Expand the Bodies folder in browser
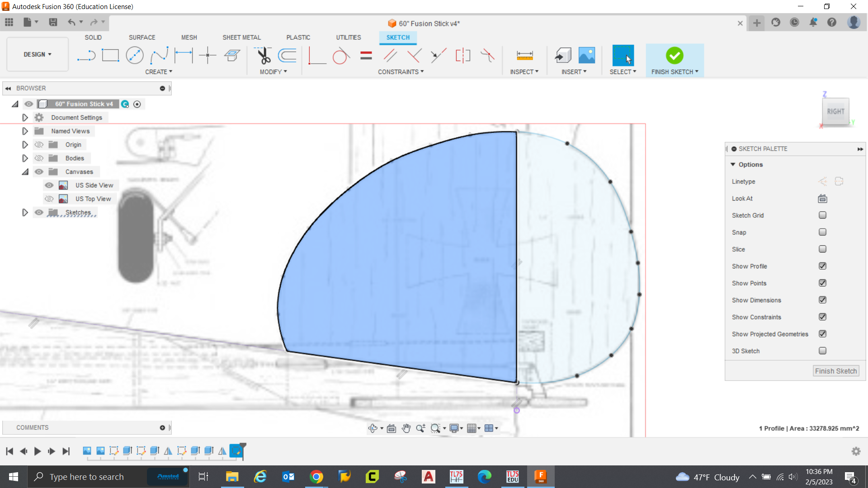Viewport: 868px width, 488px height. [25, 158]
